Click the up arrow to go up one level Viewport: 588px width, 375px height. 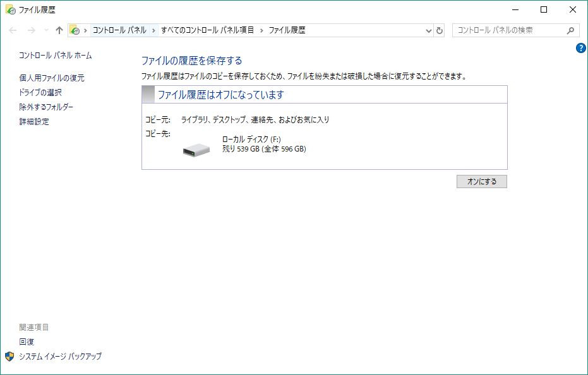click(59, 30)
